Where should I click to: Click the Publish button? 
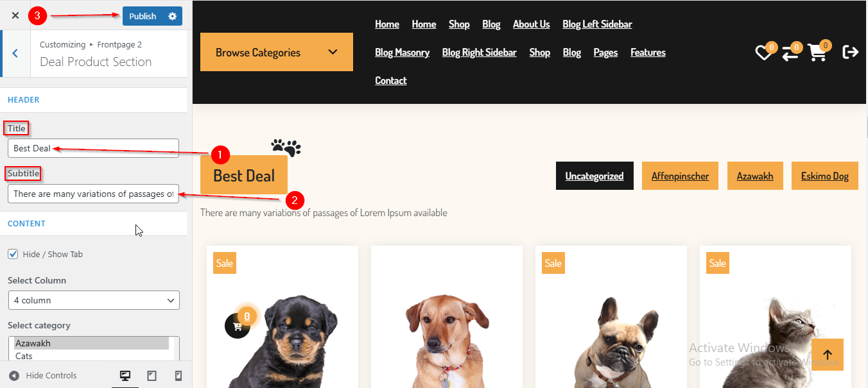(143, 16)
